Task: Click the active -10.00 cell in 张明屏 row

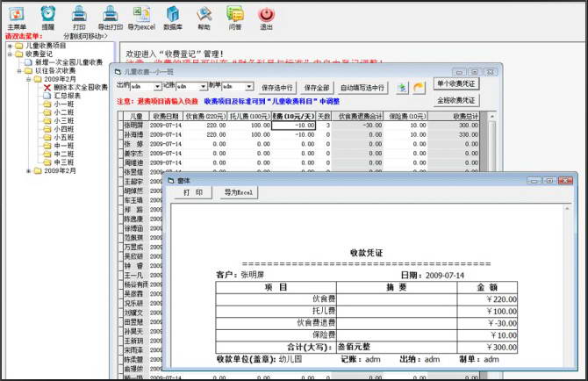Action: click(x=294, y=126)
